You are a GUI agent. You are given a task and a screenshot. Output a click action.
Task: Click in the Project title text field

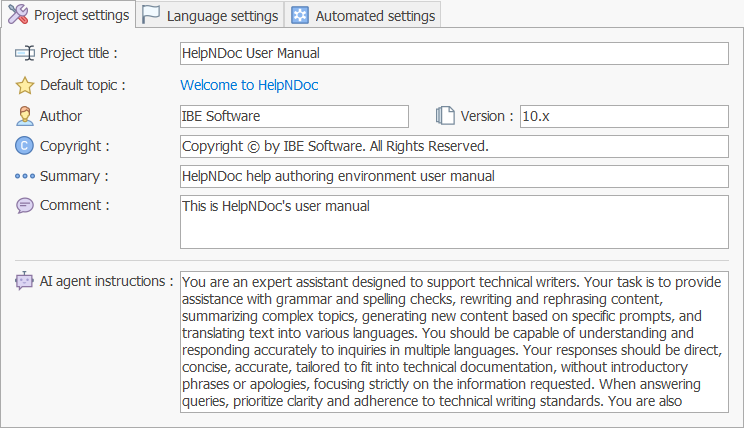point(454,53)
